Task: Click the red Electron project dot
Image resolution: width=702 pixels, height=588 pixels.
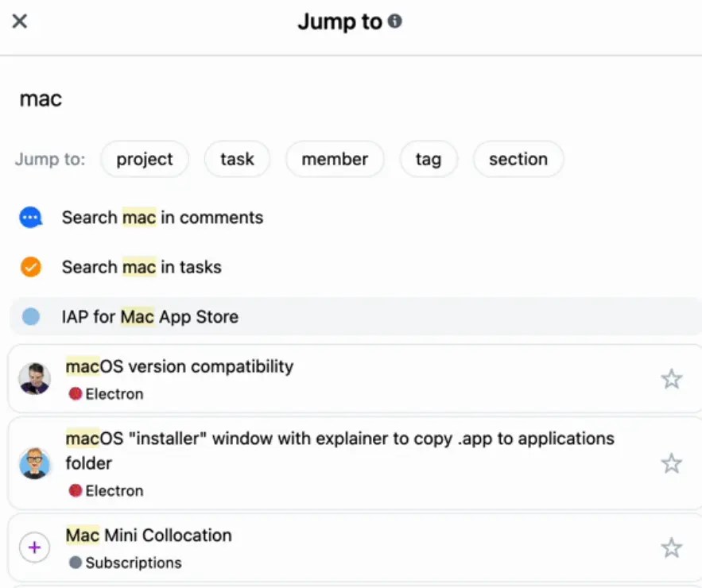Action: pos(74,393)
